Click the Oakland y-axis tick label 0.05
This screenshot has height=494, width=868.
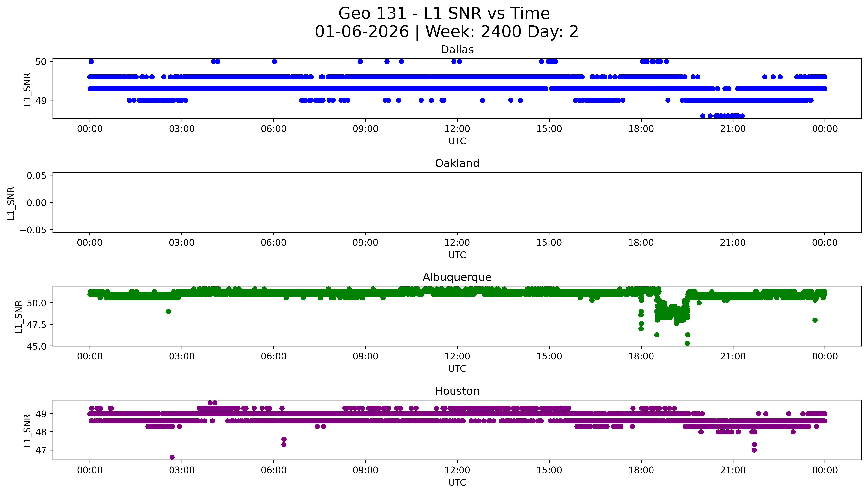37,175
